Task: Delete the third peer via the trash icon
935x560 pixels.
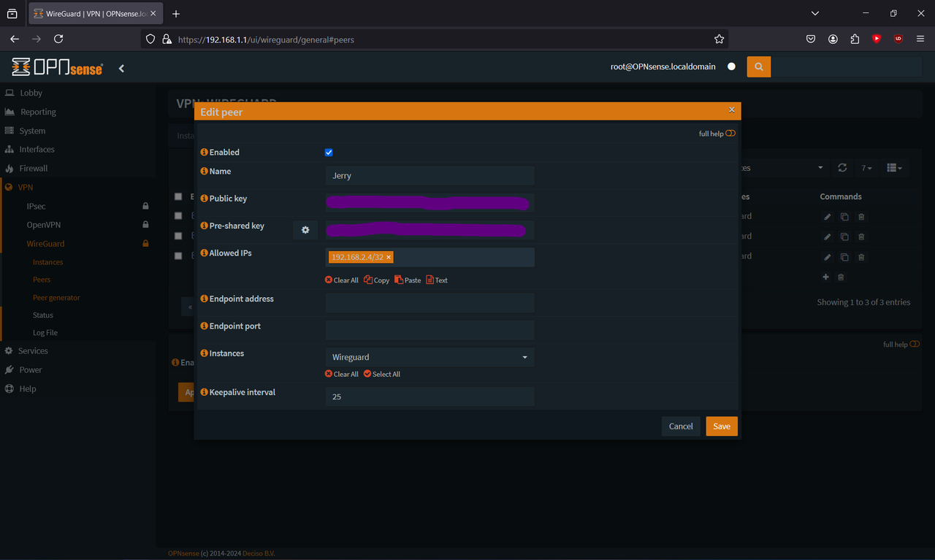Action: (x=861, y=256)
